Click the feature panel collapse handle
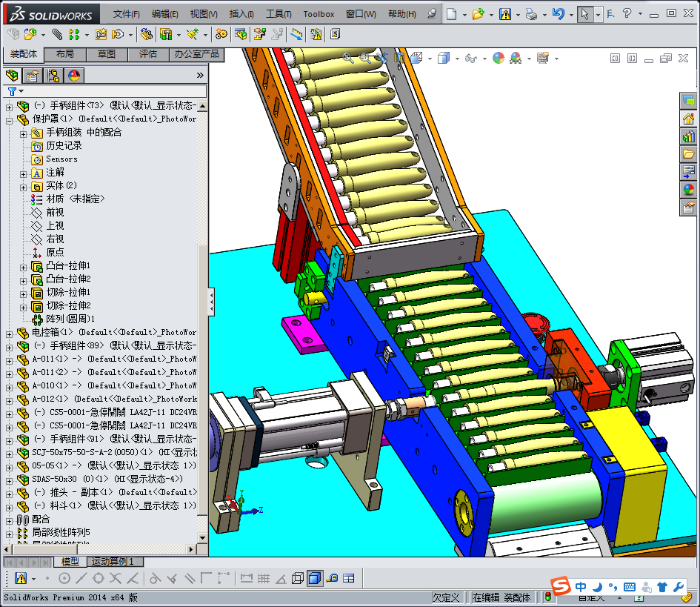700x607 pixels. click(211, 302)
